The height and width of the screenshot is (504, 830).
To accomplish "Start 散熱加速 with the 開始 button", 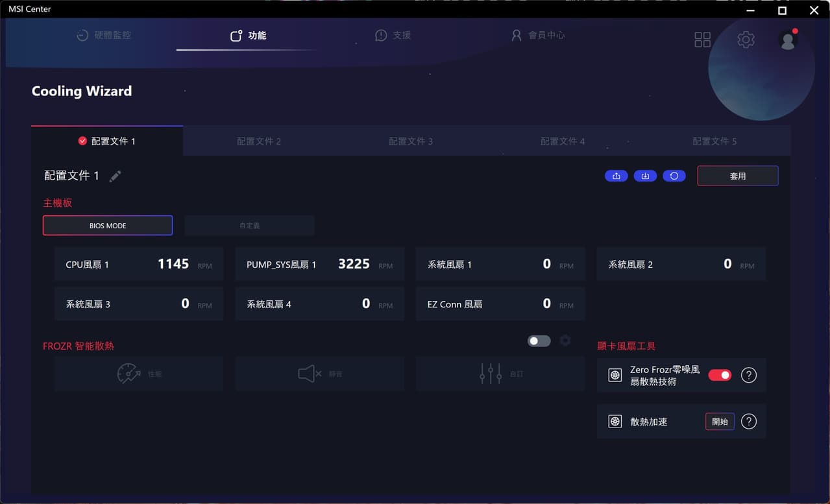I will click(720, 422).
